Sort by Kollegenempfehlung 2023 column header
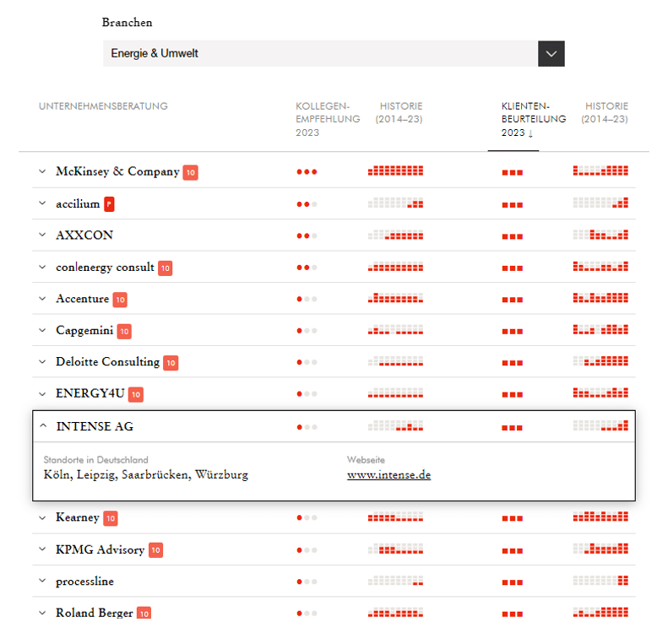668x644 pixels. (x=322, y=119)
